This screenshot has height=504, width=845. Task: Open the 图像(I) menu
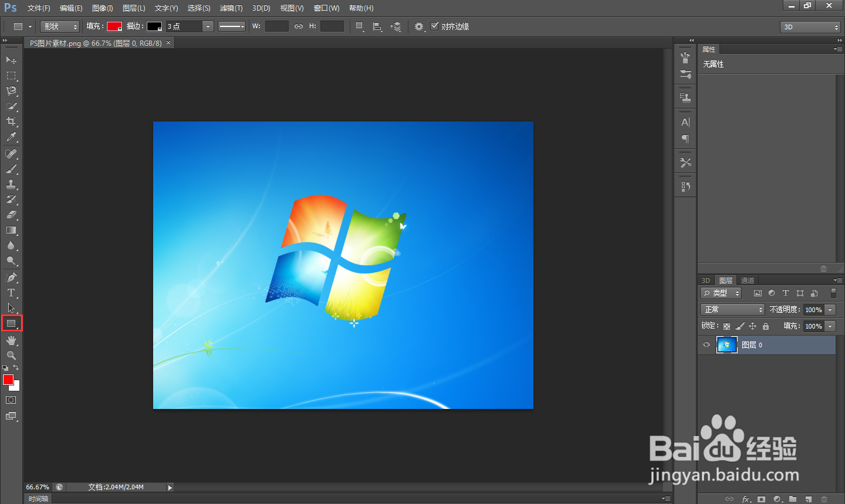pos(102,8)
